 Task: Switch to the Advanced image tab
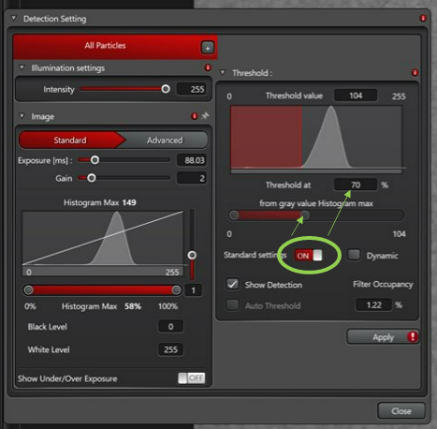tap(165, 140)
